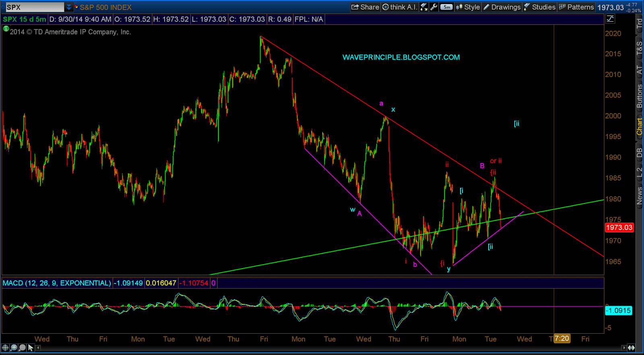Select the crosshair pan tool icon
The width and height of the screenshot is (644, 355).
[5, 348]
